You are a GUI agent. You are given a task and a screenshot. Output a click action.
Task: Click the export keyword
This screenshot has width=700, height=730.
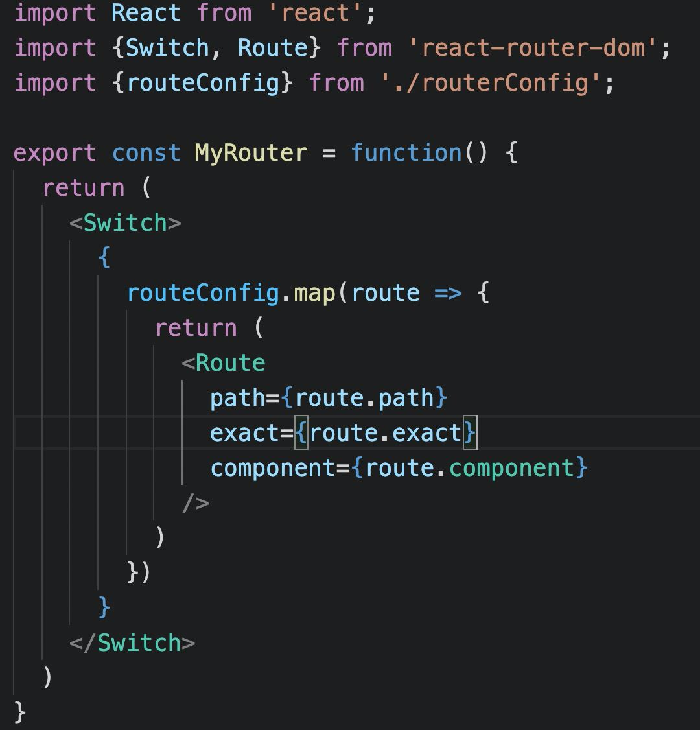pyautogui.click(x=55, y=154)
